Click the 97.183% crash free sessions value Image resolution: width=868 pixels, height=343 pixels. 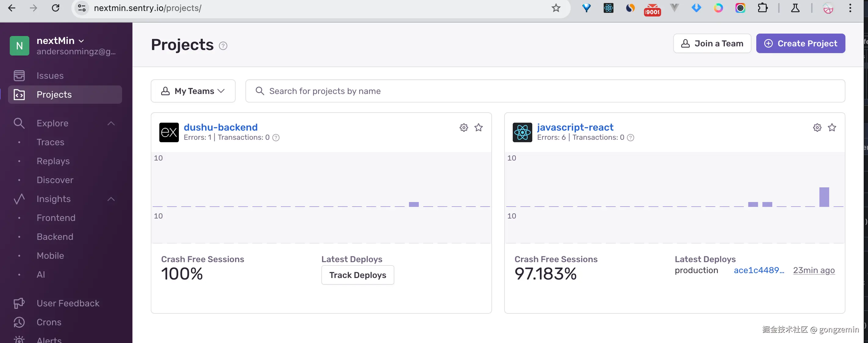(x=545, y=274)
